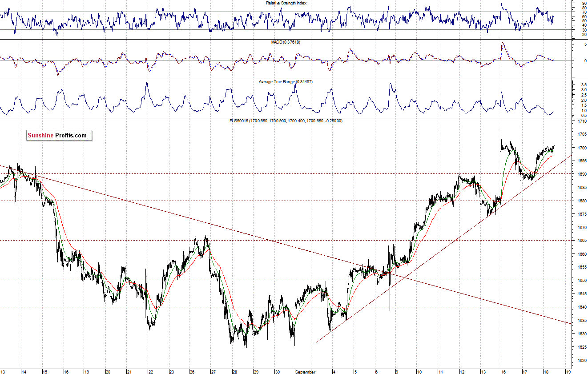
Task: Click the 1665 price axis label
Action: [x=582, y=241]
